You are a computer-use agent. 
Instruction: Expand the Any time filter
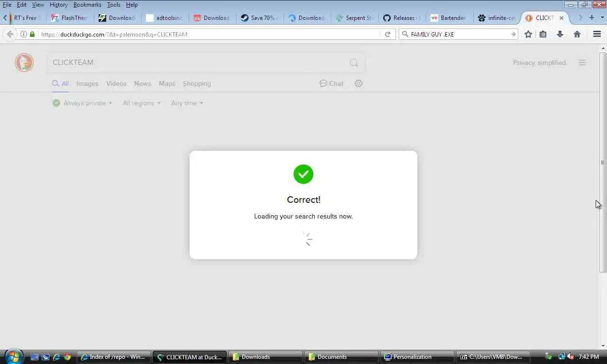(x=187, y=103)
